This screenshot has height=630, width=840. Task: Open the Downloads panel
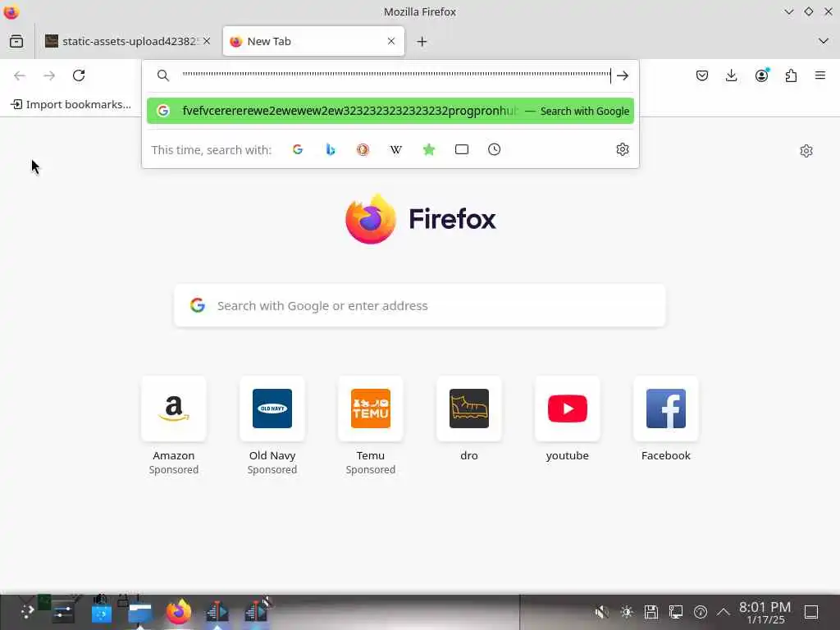(731, 75)
